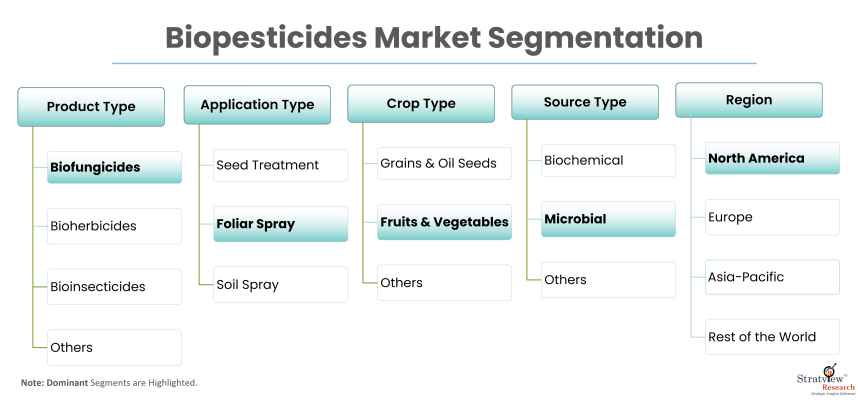Open the Application Type header box
The width and height of the screenshot is (858, 410).
(x=257, y=104)
